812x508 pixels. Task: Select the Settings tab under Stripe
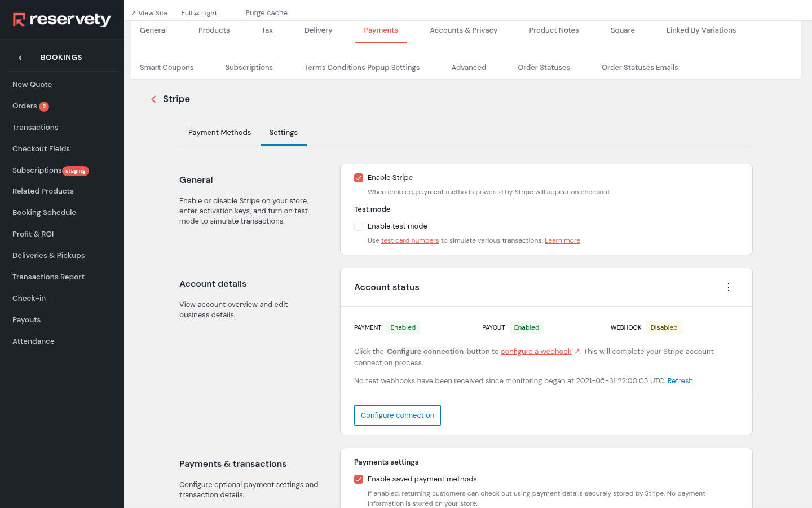coord(284,133)
